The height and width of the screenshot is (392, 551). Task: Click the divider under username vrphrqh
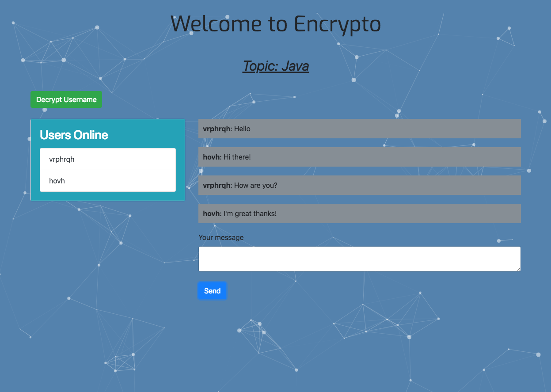pos(107,170)
